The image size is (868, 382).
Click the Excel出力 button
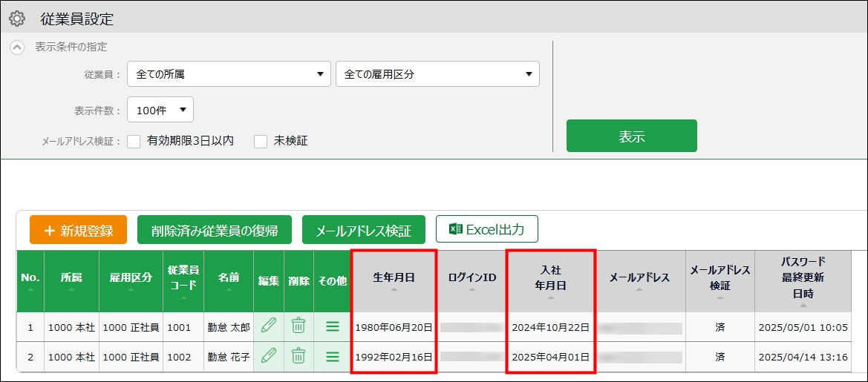(x=487, y=229)
